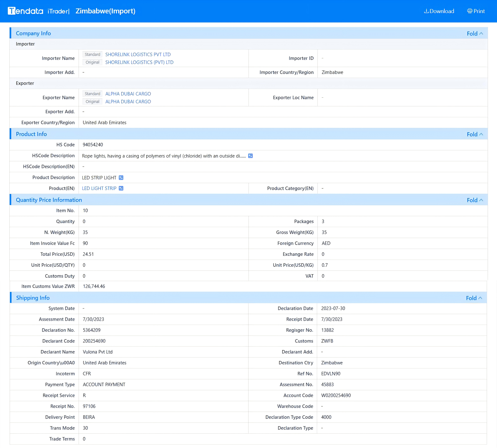
Task: Print this import record
Action: coord(476,11)
